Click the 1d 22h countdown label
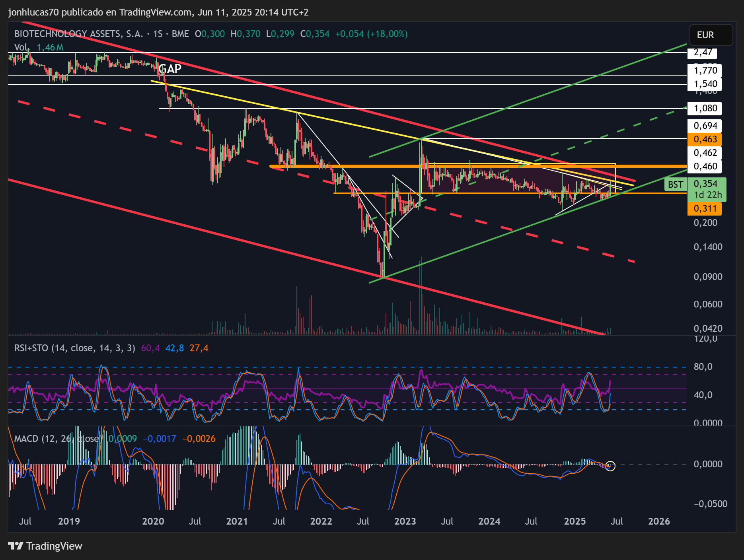744x560 pixels. point(708,195)
